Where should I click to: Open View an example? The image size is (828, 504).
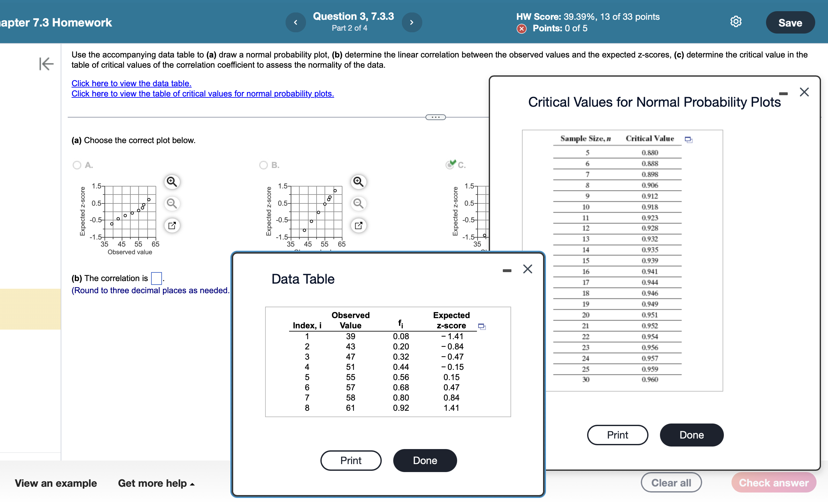coord(56,483)
